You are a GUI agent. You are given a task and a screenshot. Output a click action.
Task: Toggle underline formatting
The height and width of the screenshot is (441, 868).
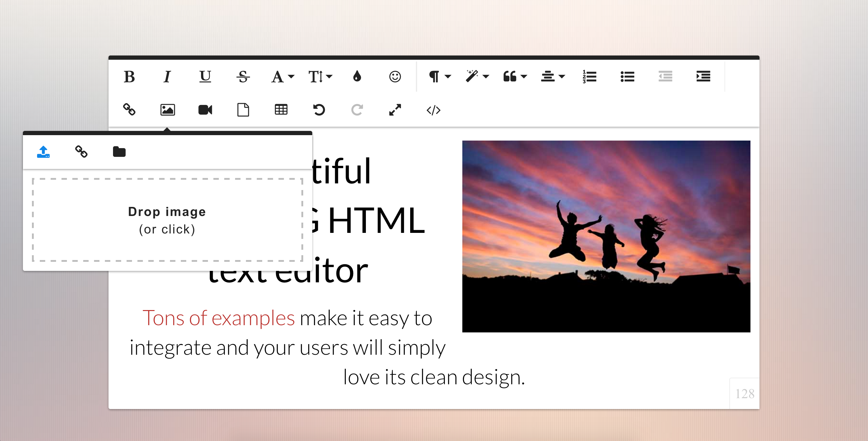[x=205, y=77]
